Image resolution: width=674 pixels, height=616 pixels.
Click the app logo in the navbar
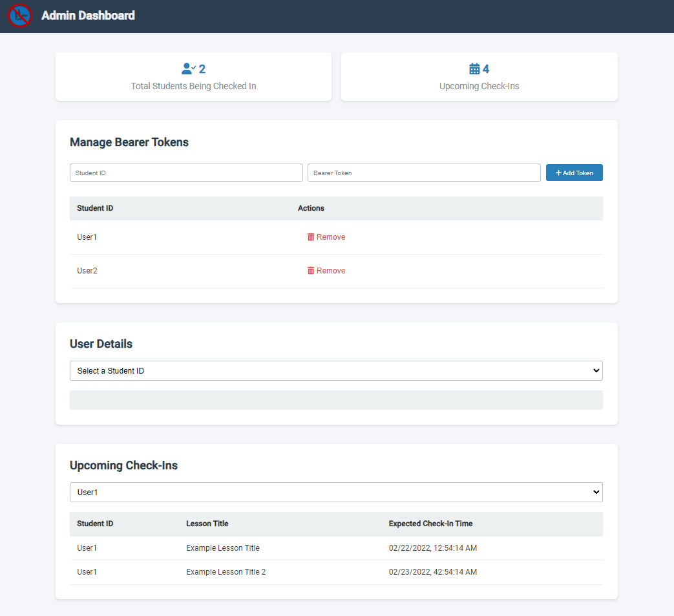[x=19, y=16]
